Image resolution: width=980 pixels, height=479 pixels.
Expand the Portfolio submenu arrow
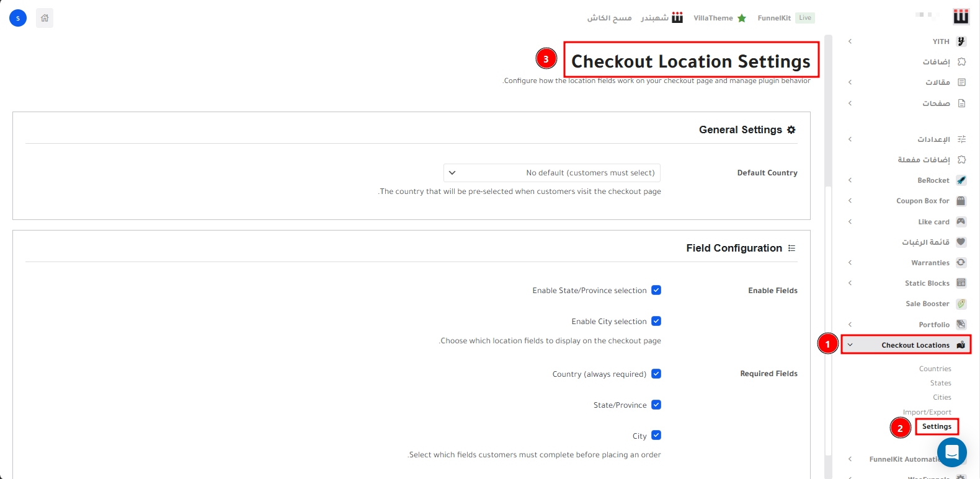(x=850, y=325)
